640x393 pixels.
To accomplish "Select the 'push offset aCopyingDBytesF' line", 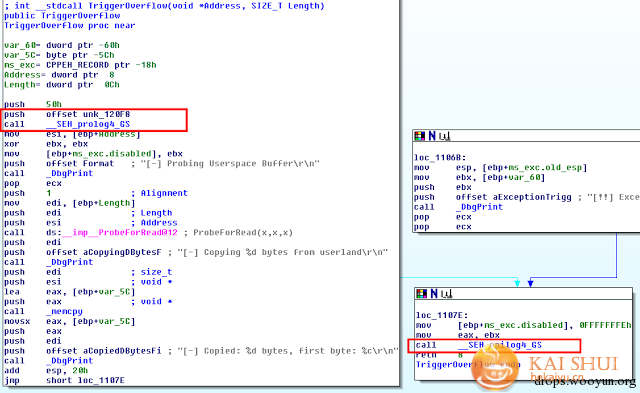I will point(196,252).
